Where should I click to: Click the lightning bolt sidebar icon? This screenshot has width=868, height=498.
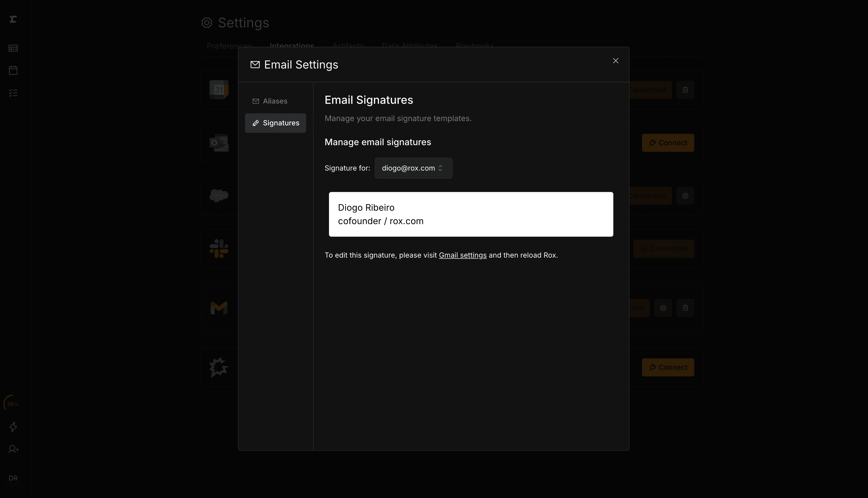(x=13, y=426)
